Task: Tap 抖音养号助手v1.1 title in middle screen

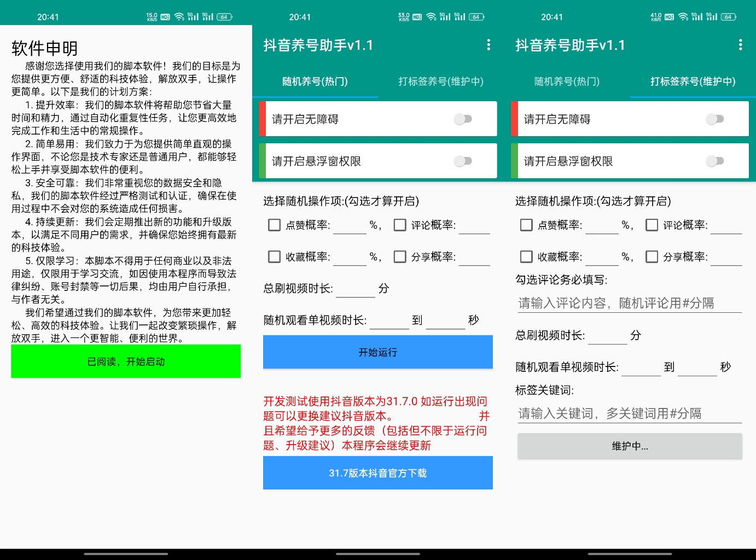Action: (318, 45)
